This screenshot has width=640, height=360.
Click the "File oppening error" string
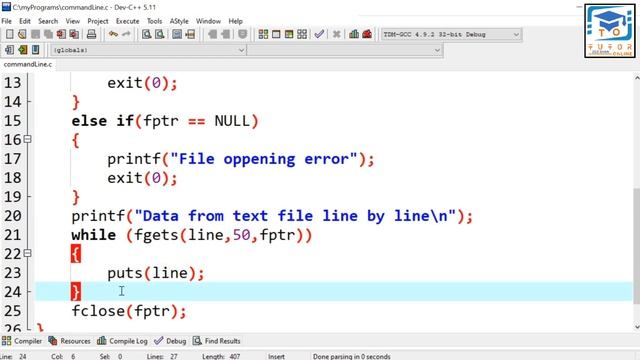tap(264, 159)
